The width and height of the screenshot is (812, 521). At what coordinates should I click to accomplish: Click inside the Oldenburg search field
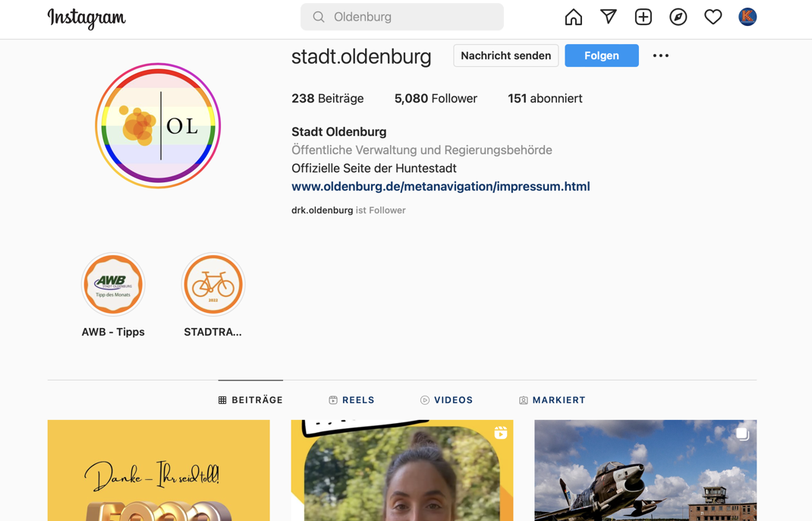coord(402,17)
